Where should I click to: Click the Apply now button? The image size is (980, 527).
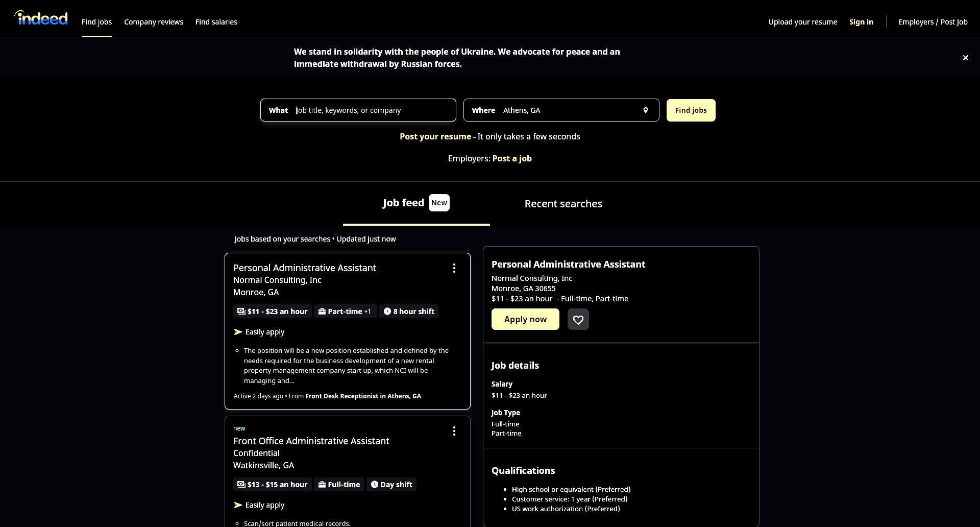(525, 319)
